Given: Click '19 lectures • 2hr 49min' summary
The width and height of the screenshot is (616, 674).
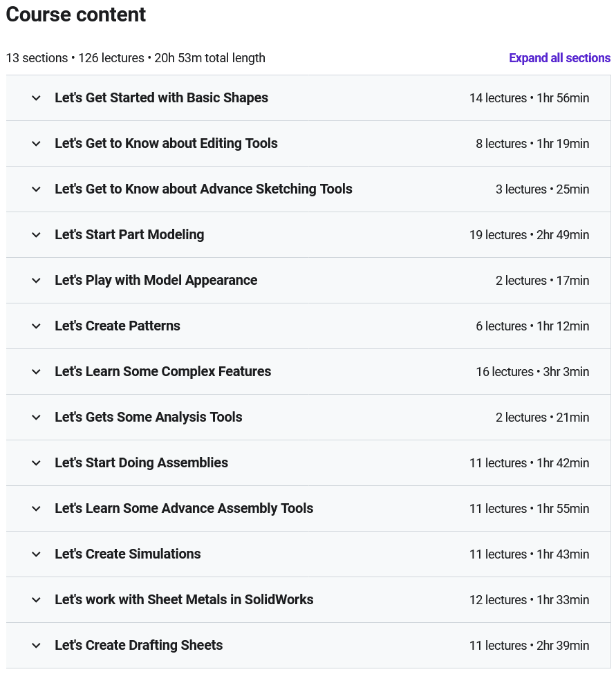Looking at the screenshot, I should tap(529, 235).
